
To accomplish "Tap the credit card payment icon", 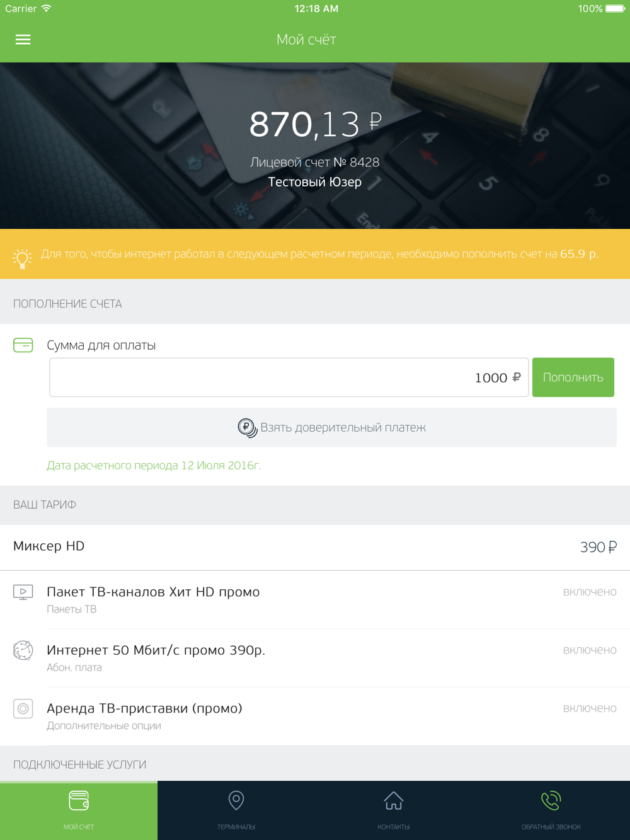I will (x=23, y=345).
